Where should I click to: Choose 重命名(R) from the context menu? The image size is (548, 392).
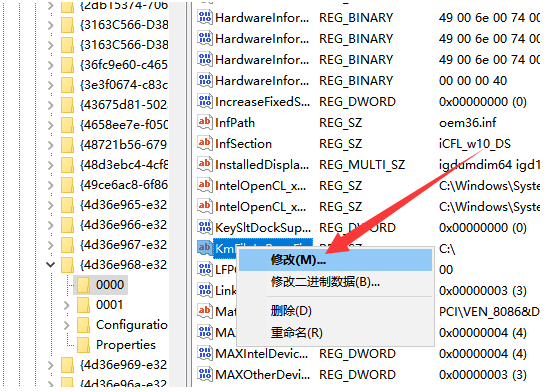tap(335, 332)
